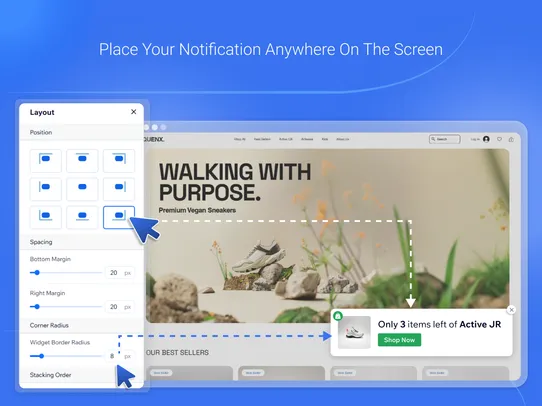
Task: Click the green lock badge on the notification
Action: point(338,316)
